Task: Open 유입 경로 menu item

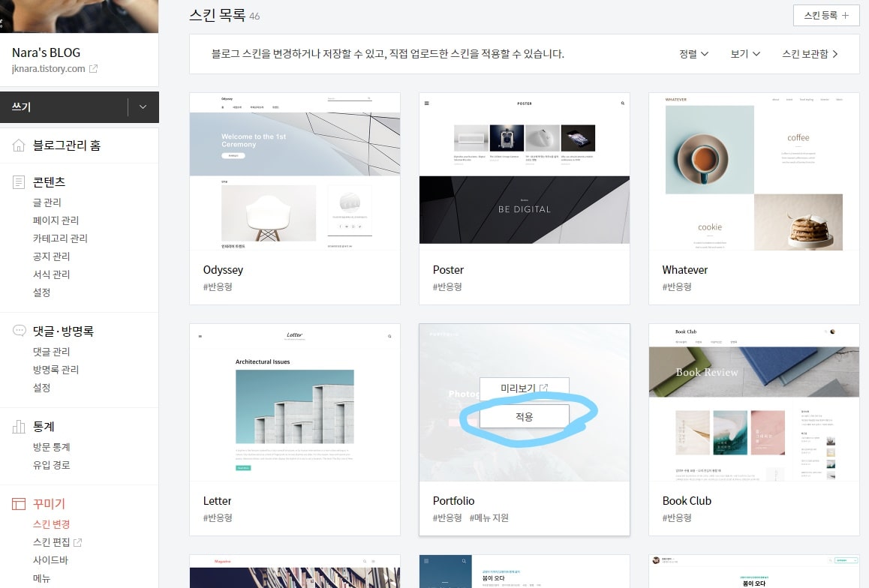Action: [52, 465]
